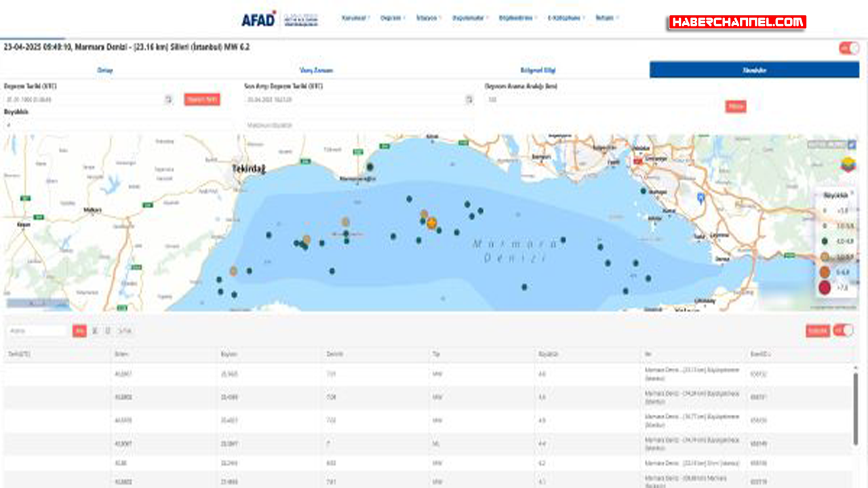Select the dark dot north of Marmaraereğlisi
Screen dimensions: 868x488
point(370,167)
